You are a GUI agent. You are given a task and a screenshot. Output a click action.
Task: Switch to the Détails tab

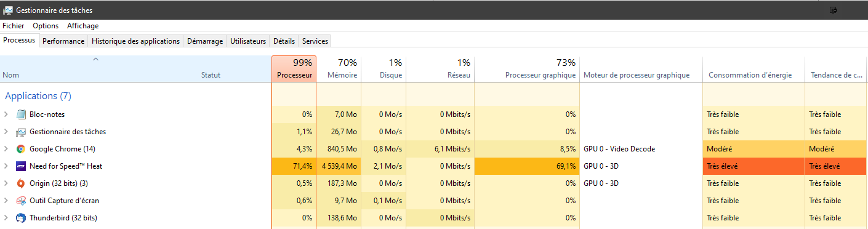click(x=284, y=41)
